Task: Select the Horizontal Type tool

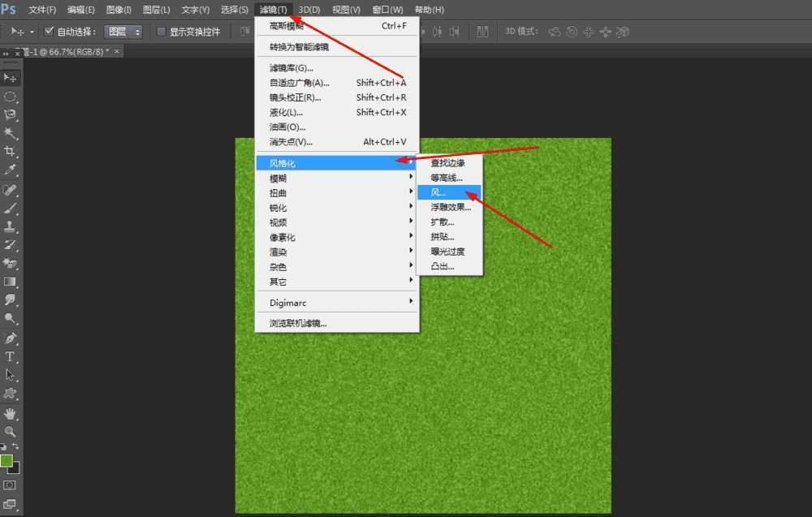Action: [11, 356]
